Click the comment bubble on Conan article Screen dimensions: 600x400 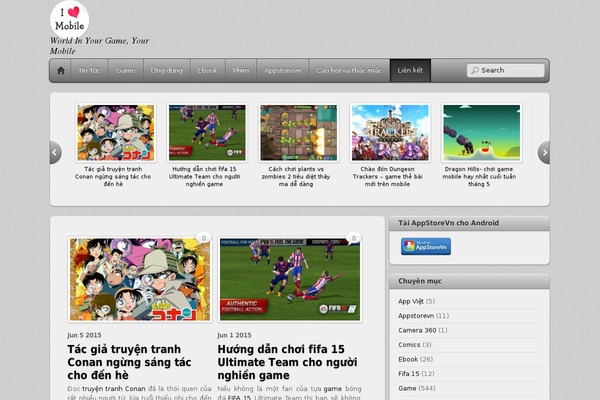pos(204,238)
